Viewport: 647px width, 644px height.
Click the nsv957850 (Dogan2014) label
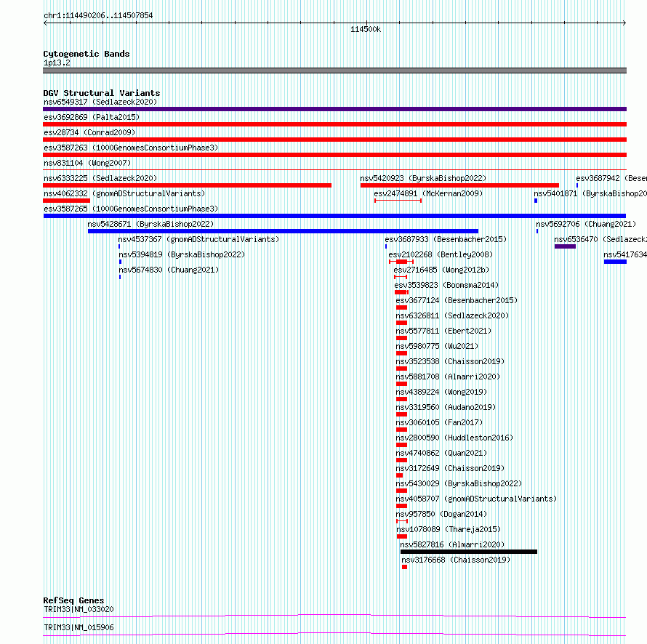pos(441,514)
